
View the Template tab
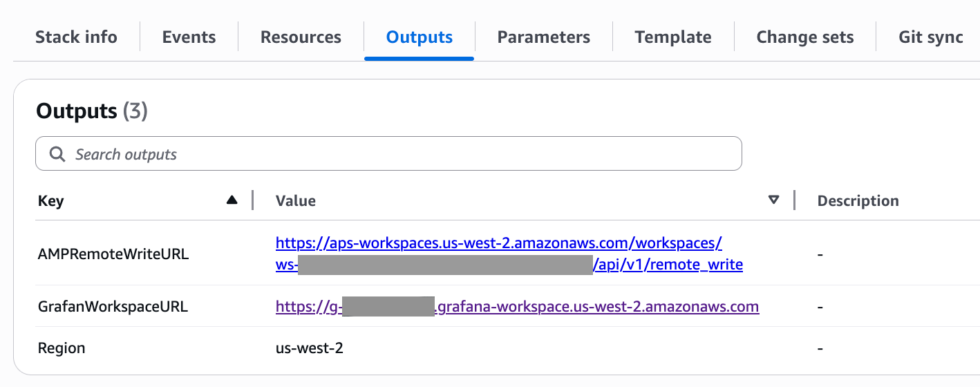[673, 37]
